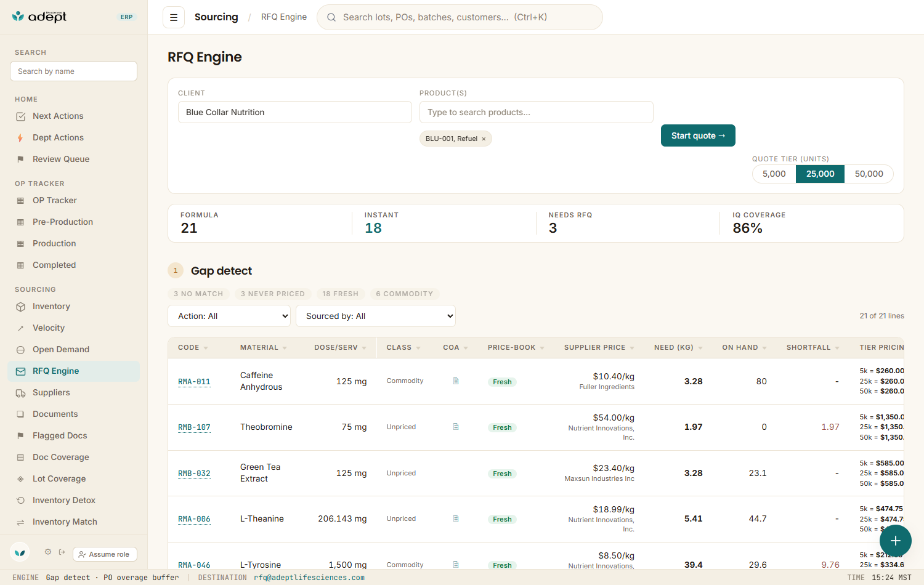Click the Dept Actions lightning icon

tap(20, 138)
